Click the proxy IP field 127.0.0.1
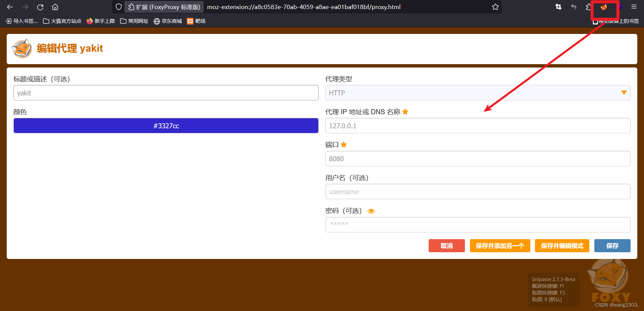The image size is (644, 311). 478,126
